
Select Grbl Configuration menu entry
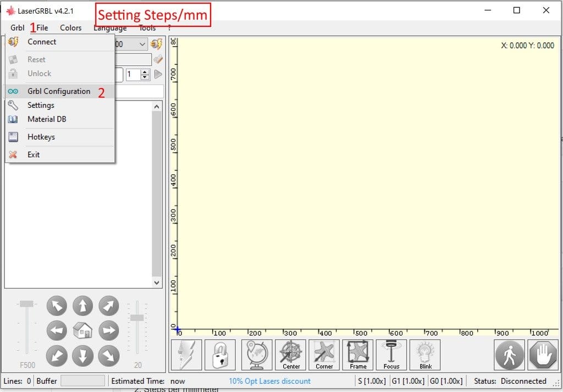[60, 91]
